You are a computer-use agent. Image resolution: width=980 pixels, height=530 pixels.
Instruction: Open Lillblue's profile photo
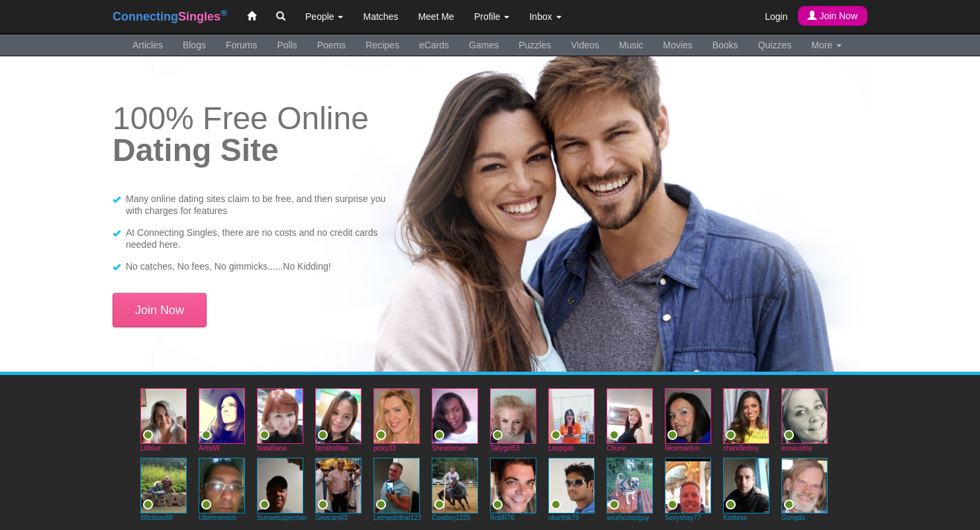click(x=164, y=416)
